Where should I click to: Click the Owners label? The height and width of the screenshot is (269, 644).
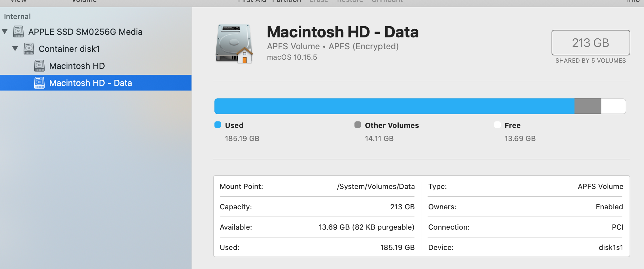pos(442,207)
